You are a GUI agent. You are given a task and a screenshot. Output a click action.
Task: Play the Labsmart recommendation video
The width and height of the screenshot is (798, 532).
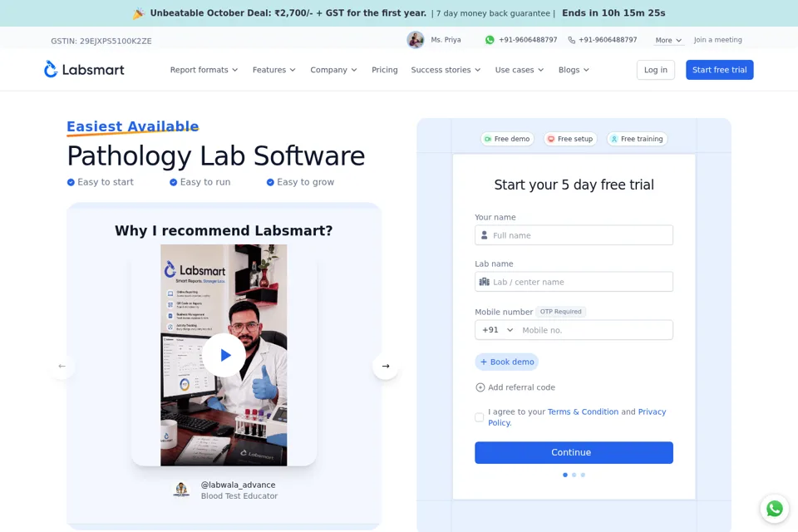224,355
